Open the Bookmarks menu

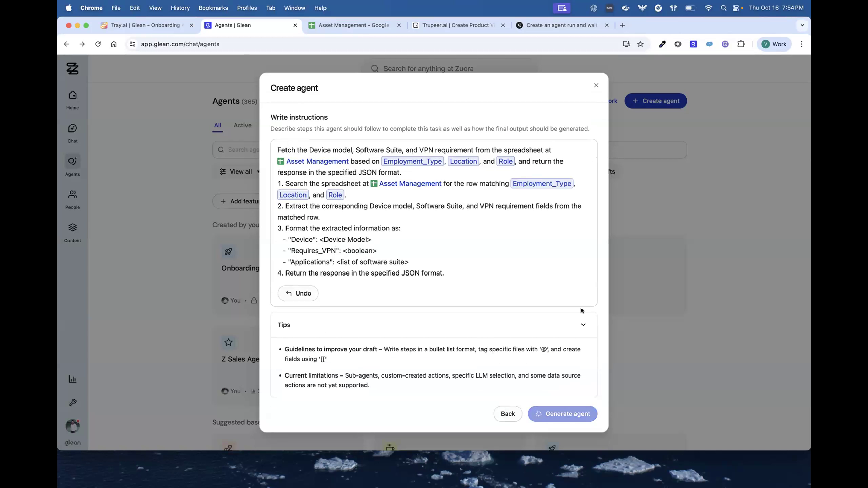pos(213,8)
